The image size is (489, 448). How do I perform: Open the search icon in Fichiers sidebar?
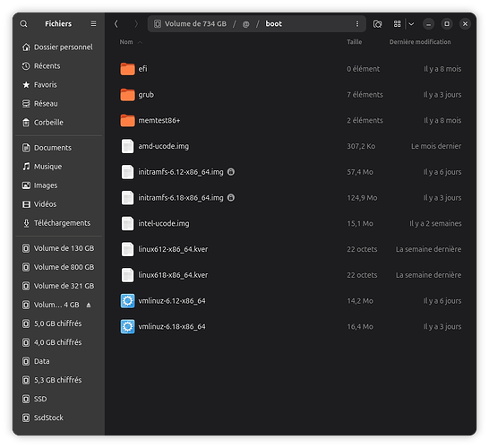coord(23,23)
